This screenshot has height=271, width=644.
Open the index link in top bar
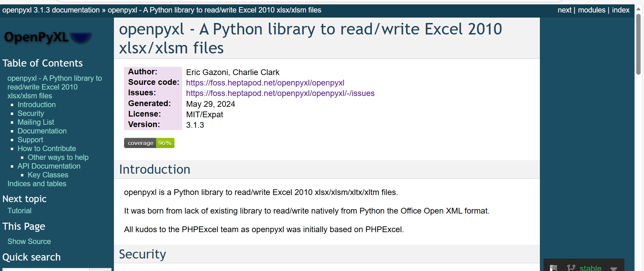[x=621, y=10]
